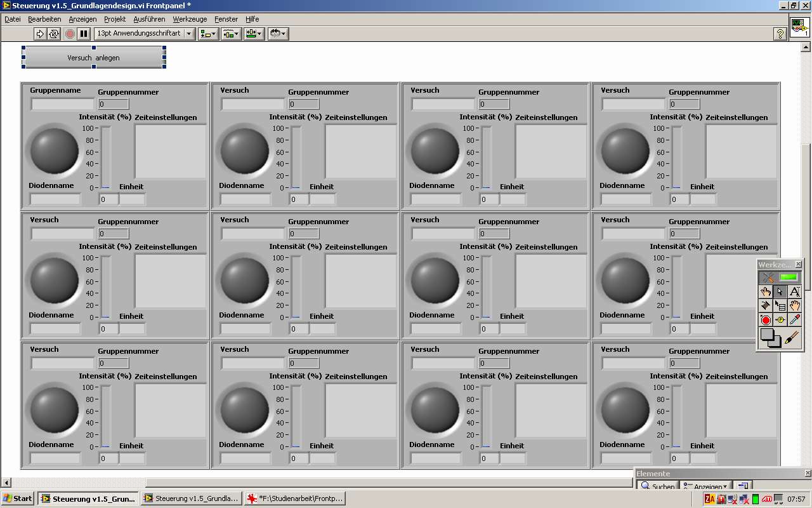Click the Gruppenname label

pyautogui.click(x=55, y=90)
